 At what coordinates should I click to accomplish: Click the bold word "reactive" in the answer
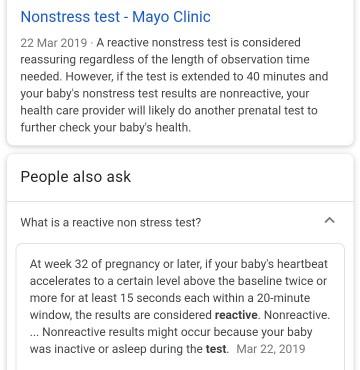(236, 315)
